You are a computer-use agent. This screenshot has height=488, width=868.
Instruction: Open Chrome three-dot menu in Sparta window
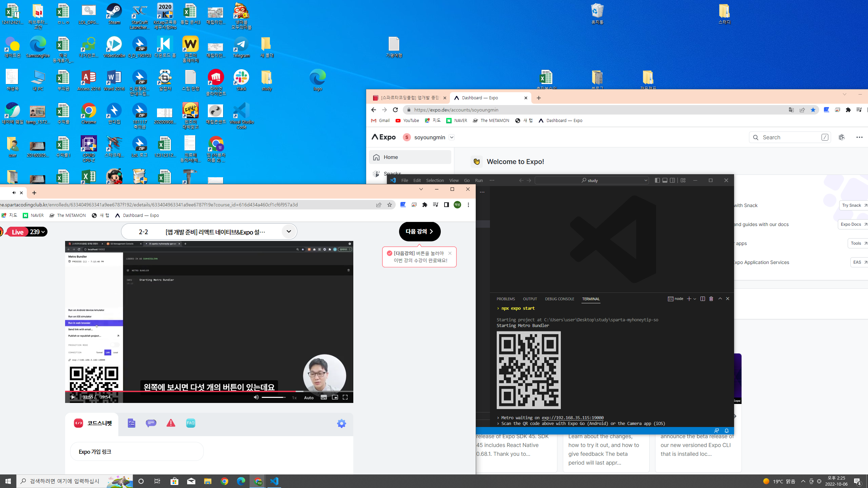pos(468,205)
